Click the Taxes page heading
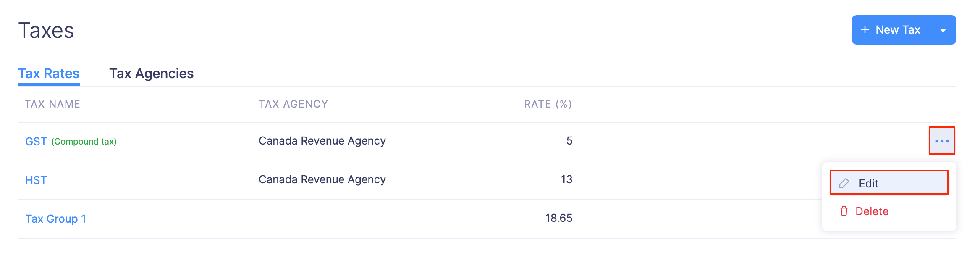980x274 pixels. tap(46, 31)
